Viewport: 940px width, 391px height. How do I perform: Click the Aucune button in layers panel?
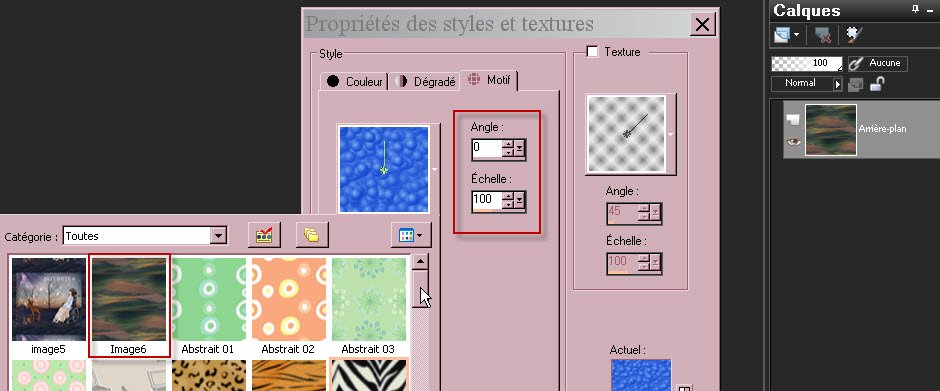tap(878, 63)
